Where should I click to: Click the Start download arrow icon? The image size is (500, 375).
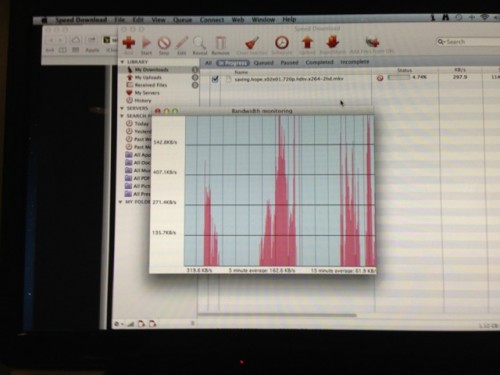point(146,43)
